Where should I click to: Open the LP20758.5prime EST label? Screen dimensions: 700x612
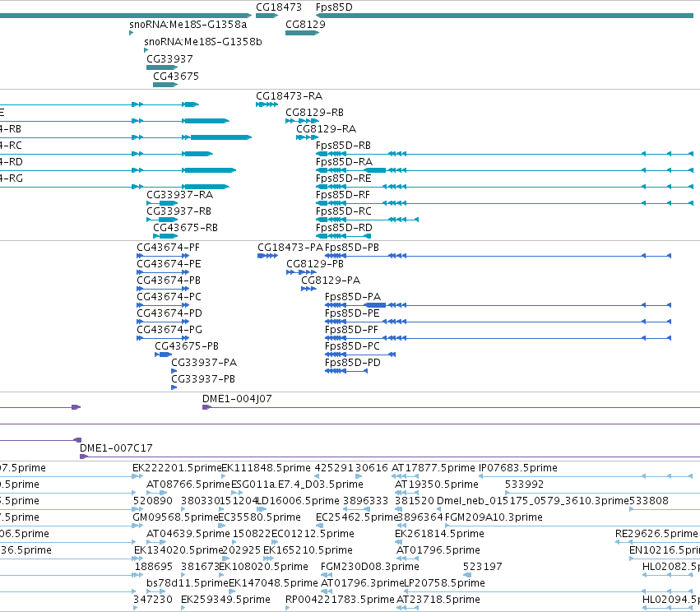444,583
